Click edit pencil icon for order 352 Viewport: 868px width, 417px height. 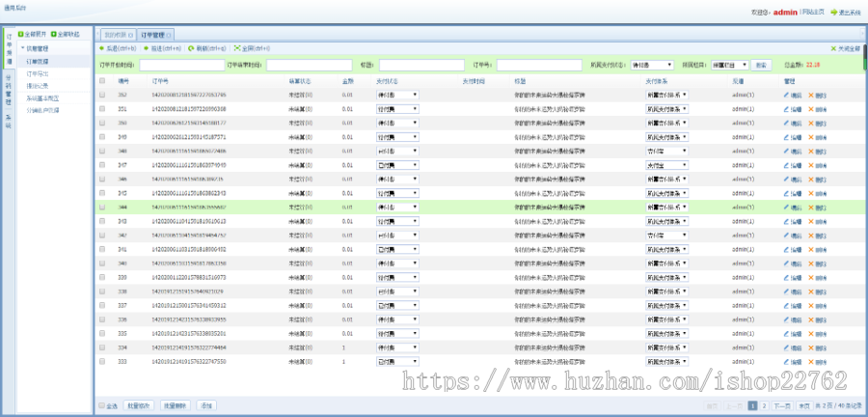pyautogui.click(x=787, y=96)
